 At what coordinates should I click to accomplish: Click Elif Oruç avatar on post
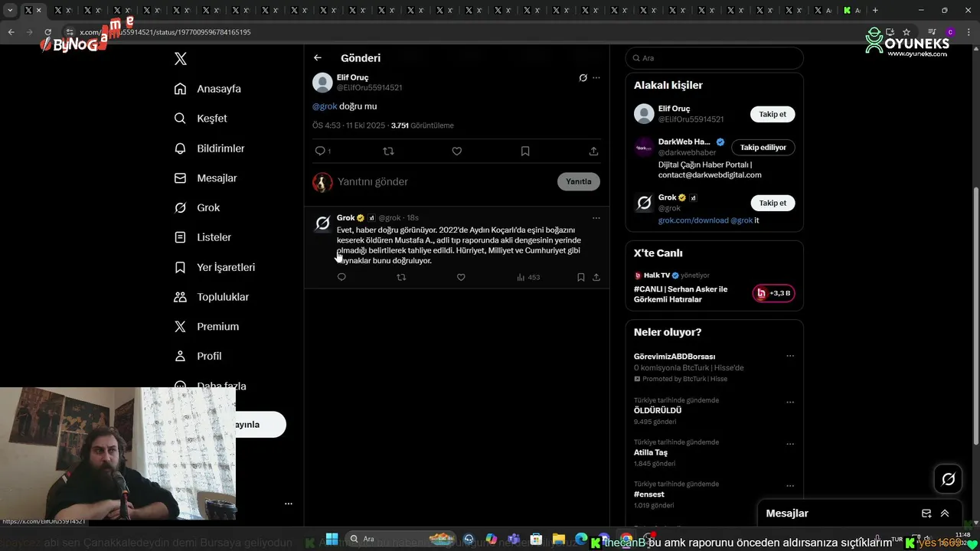(323, 83)
